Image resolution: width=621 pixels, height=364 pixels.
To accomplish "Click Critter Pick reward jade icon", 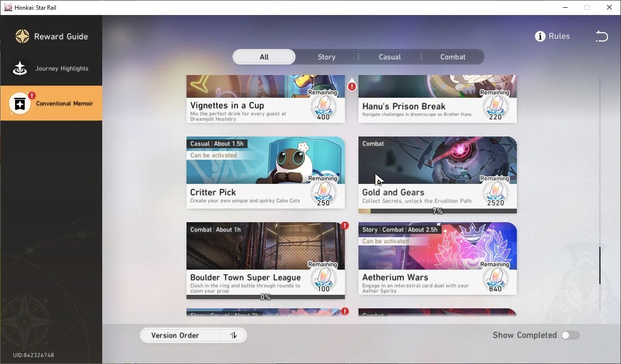I will 323,193.
